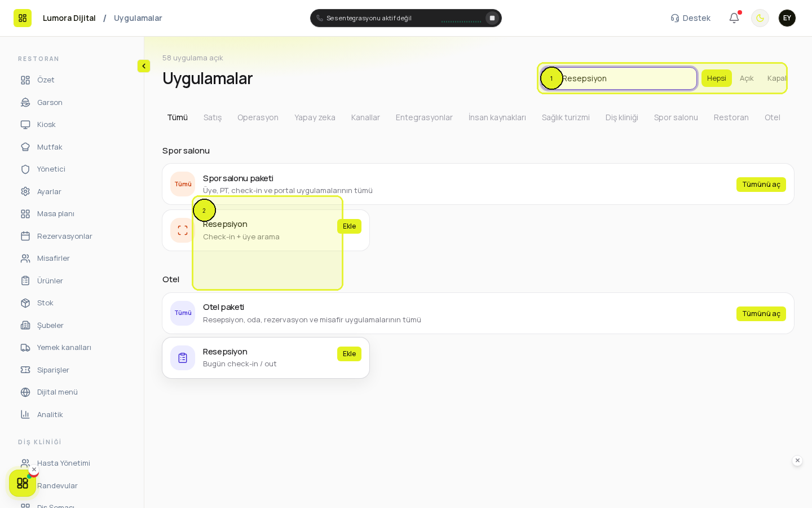This screenshot has width=812, height=508.
Task: Open the notifications bell icon
Action: 734,18
